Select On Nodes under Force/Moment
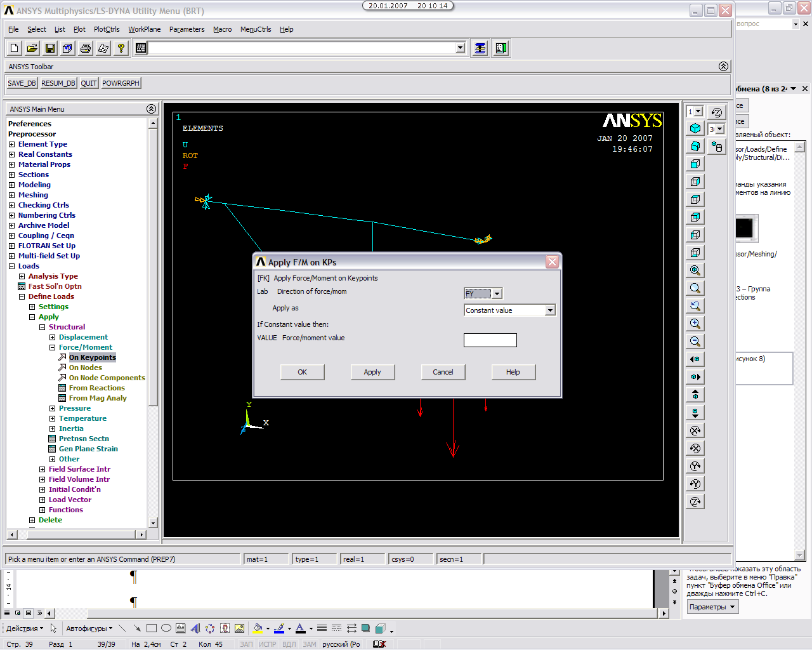This screenshot has width=812, height=650. (86, 368)
